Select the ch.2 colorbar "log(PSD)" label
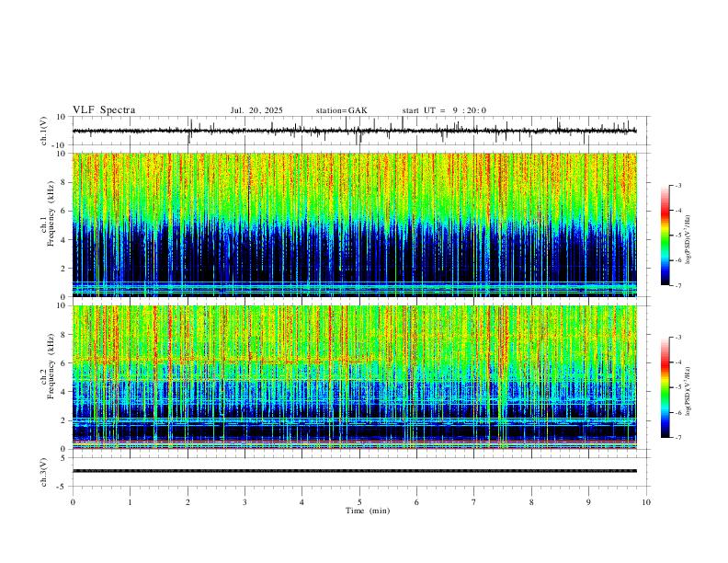Screen dimensions: 728x563 (x=688, y=392)
